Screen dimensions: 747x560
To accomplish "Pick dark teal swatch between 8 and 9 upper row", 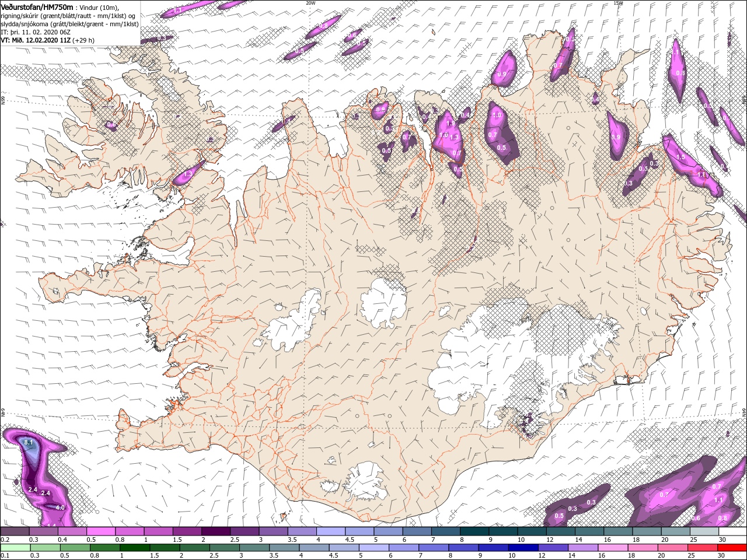I will (x=474, y=531).
